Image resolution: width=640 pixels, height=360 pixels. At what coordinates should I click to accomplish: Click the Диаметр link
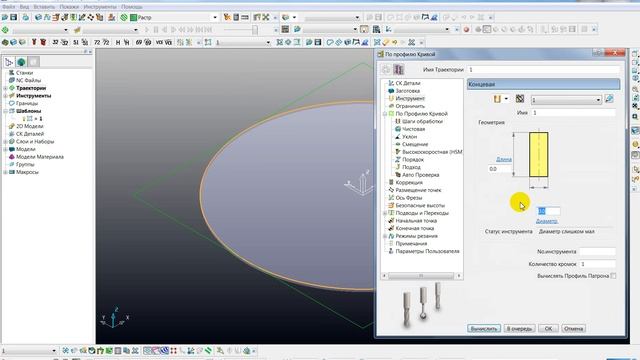point(547,221)
